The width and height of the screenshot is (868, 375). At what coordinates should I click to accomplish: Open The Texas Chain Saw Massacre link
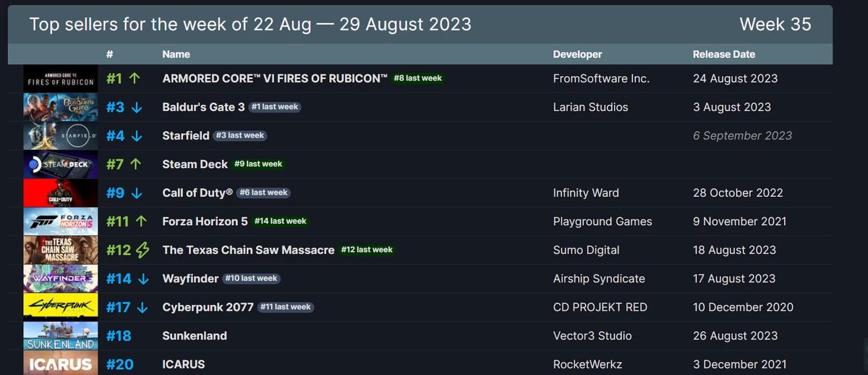[x=249, y=250]
